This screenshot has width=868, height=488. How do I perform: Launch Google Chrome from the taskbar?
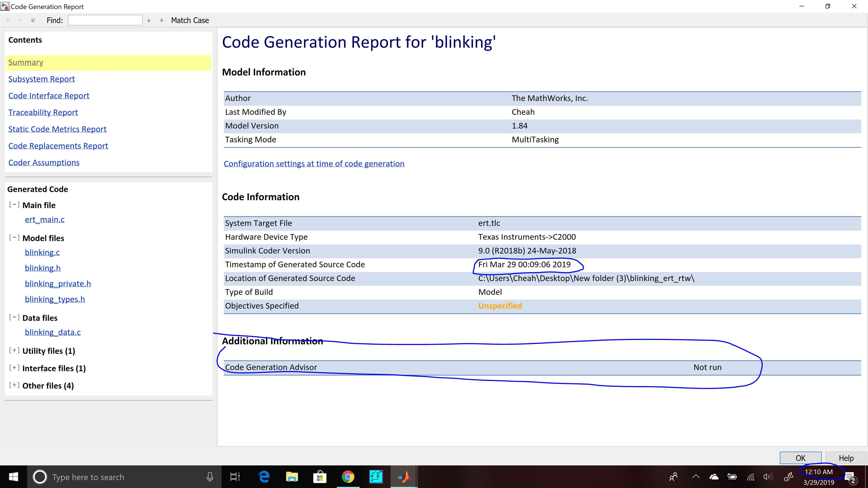point(348,477)
